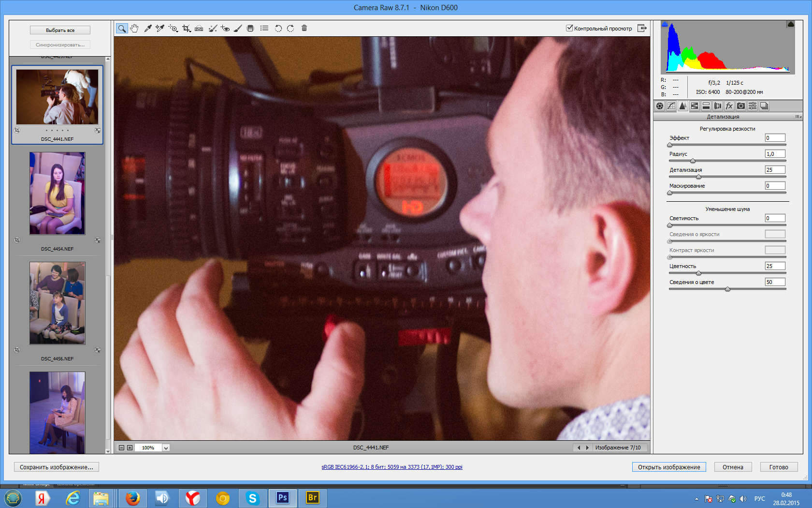The image size is (812, 508).
Task: Open Internet Explorer from the taskbar
Action: [x=72, y=498]
